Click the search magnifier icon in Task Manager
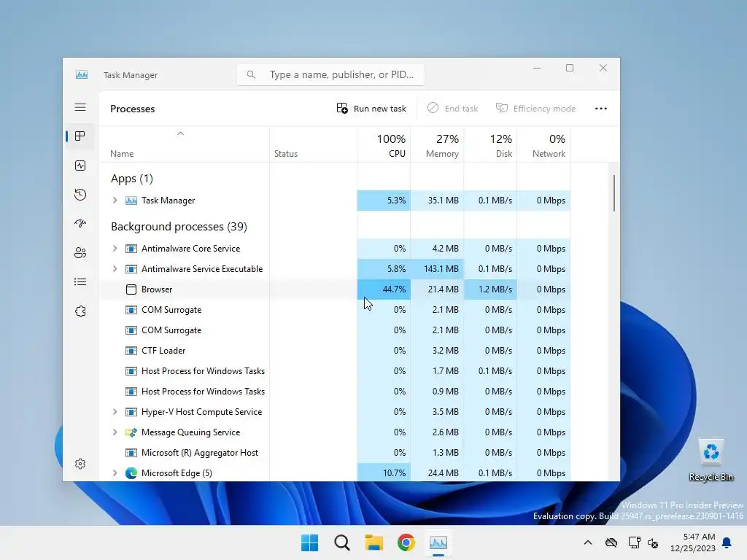 251,74
